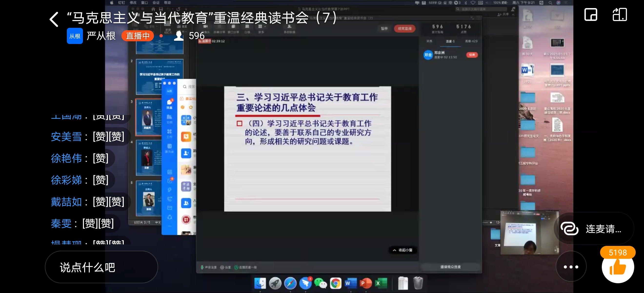Open the 会话 menu in menu bar
The image size is (644, 293).
pyautogui.click(x=156, y=3)
